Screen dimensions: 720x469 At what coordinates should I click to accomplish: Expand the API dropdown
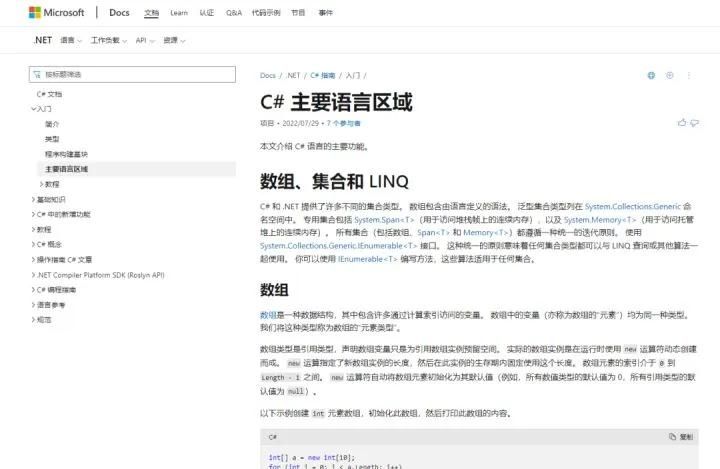145,40
